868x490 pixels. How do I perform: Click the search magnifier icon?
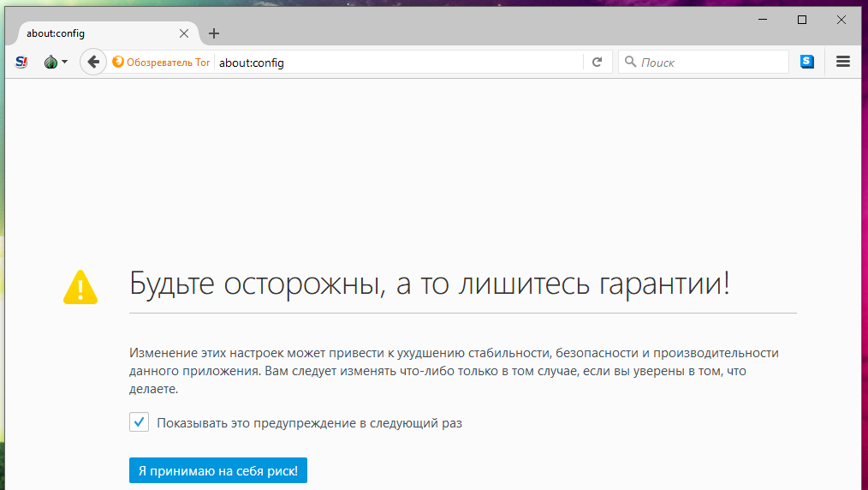click(630, 62)
